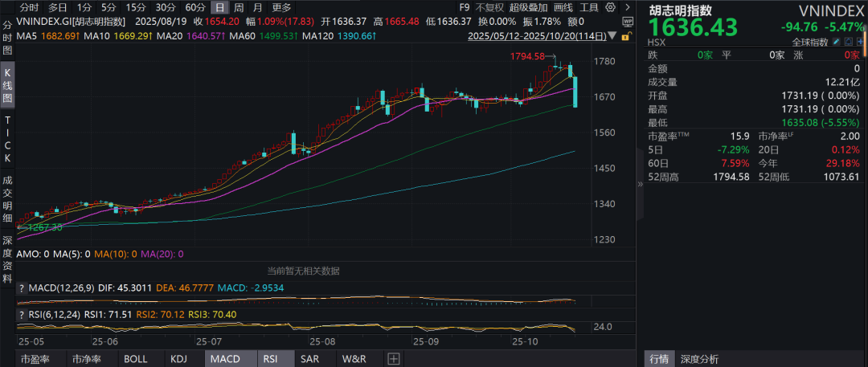Select the 周 weekly period tab
Viewport: 868px width, 367px height.
(x=239, y=7)
